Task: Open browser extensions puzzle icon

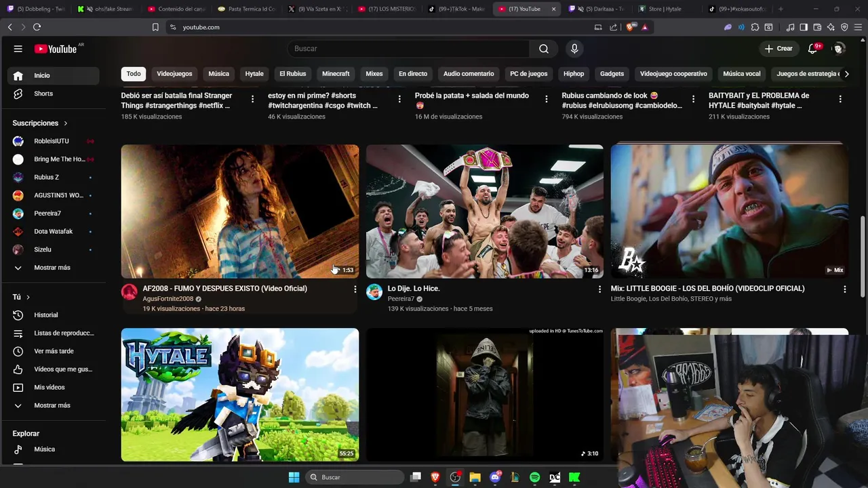Action: (755, 27)
